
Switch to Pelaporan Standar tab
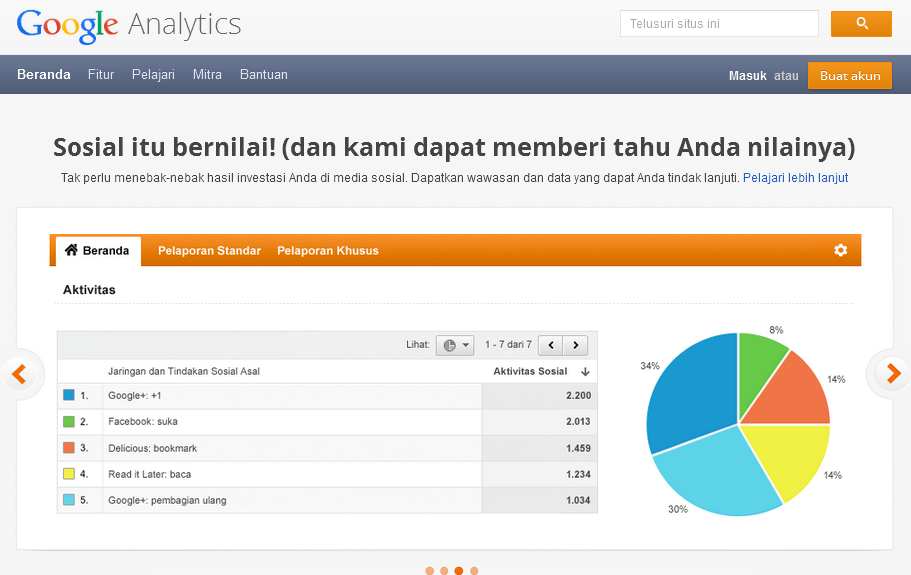click(209, 251)
